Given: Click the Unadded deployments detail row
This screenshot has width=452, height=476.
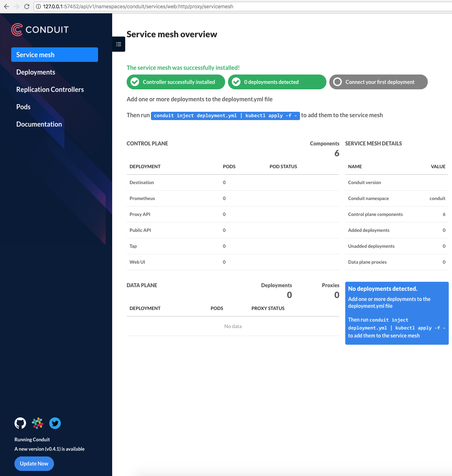Looking at the screenshot, I should point(397,246).
